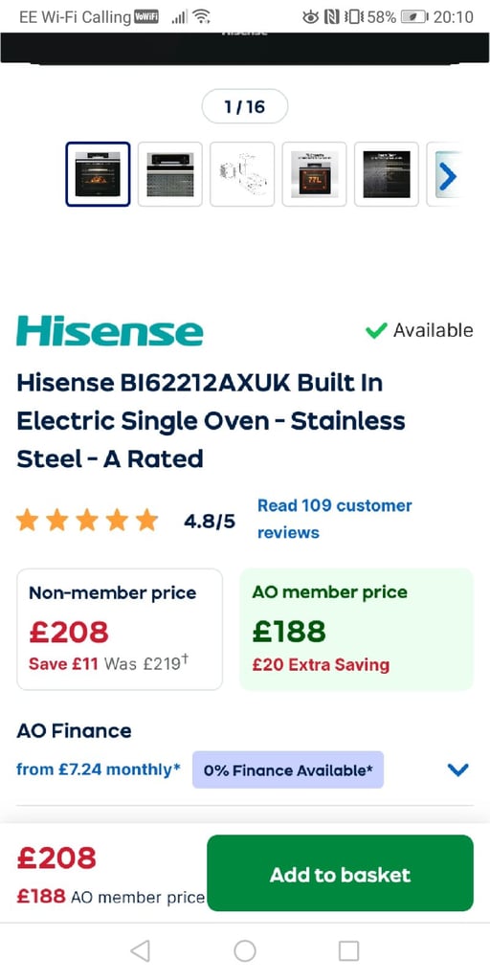Open recent apps with square icon

click(348, 950)
